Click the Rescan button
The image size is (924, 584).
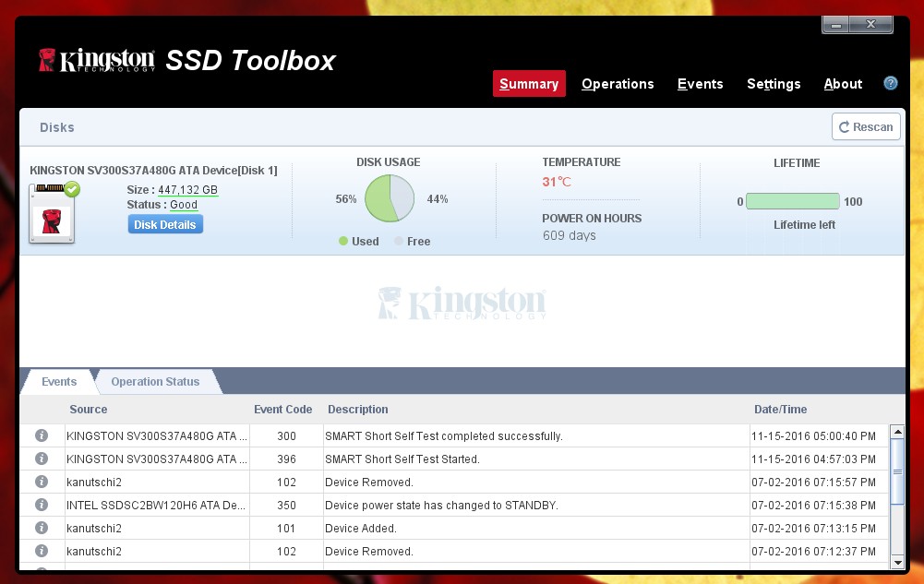pos(866,126)
